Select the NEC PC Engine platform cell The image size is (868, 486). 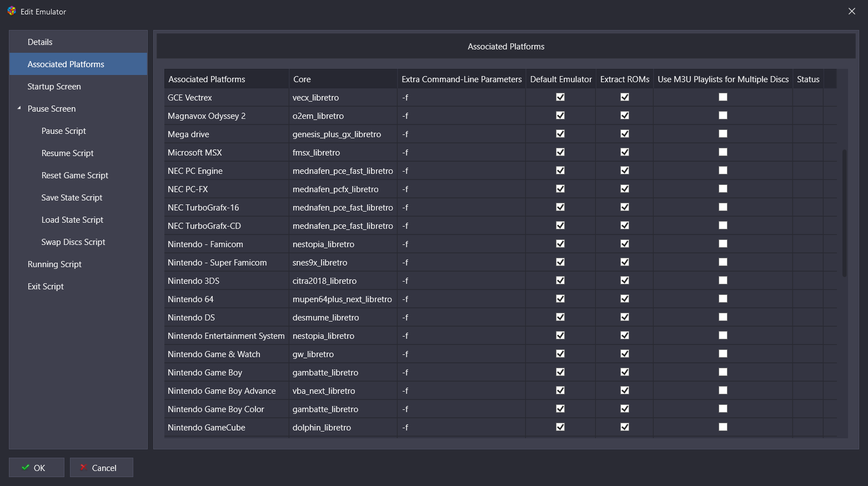(x=227, y=171)
